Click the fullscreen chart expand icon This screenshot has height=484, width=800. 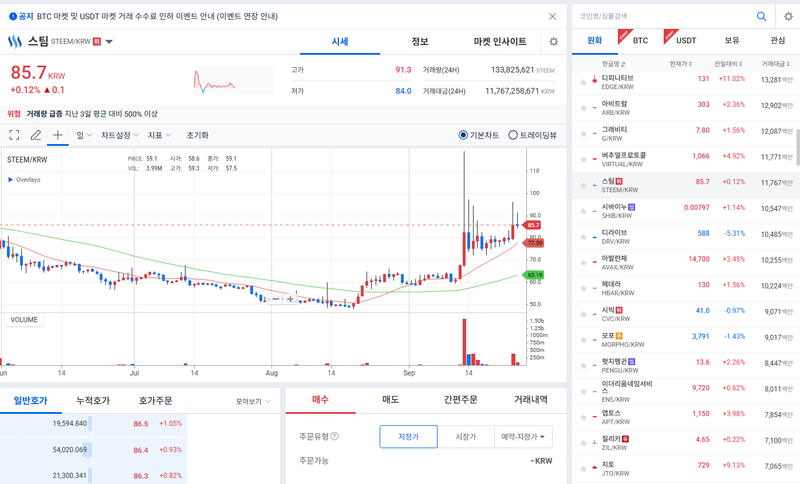coord(14,135)
